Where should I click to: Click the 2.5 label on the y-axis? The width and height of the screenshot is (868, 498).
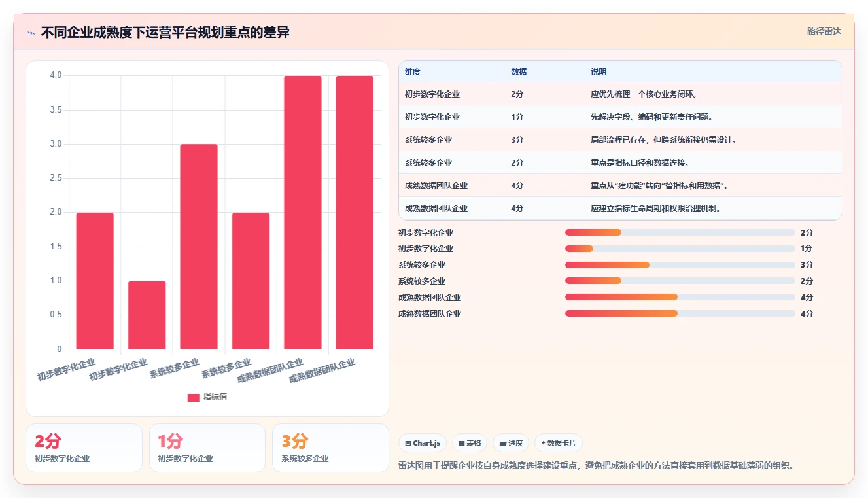tap(56, 178)
